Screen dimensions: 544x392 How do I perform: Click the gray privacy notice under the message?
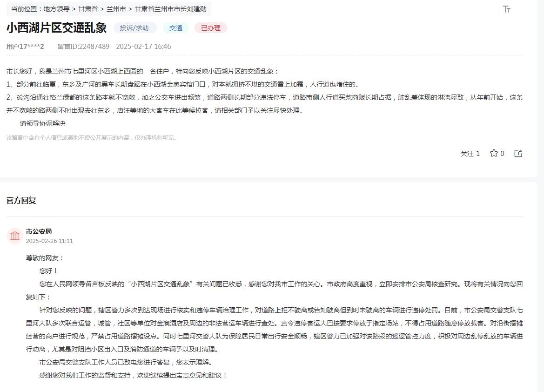coord(92,138)
